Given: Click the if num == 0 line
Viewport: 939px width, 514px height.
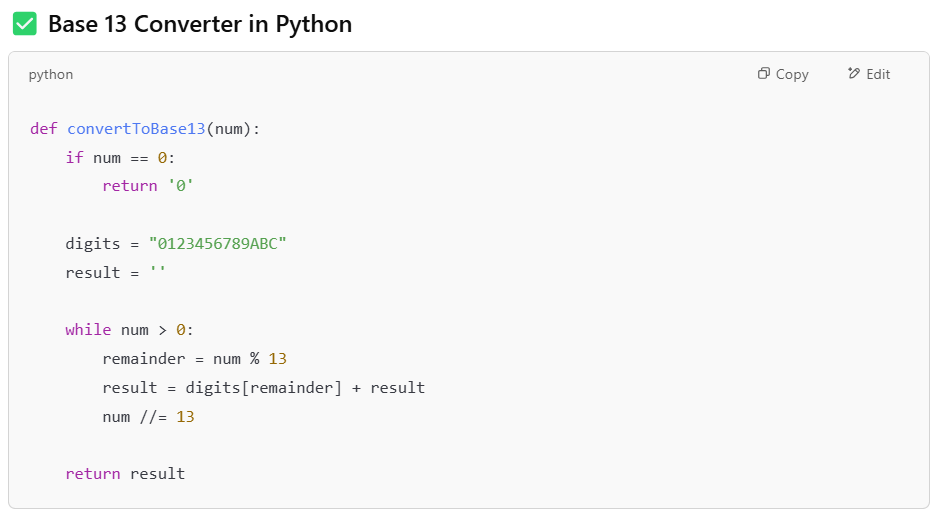Looking at the screenshot, I should (x=120, y=158).
